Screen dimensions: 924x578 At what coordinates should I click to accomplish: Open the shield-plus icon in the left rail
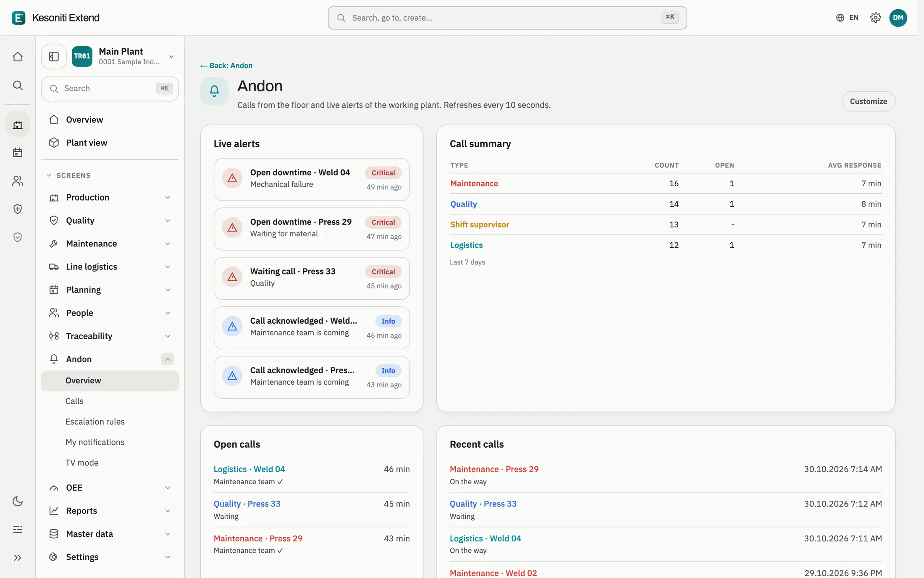pyautogui.click(x=18, y=209)
